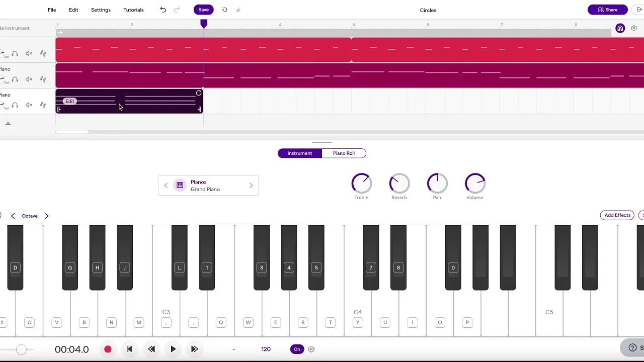Solo the magenta Piano track
The width and height of the screenshot is (644, 362).
click(x=15, y=79)
